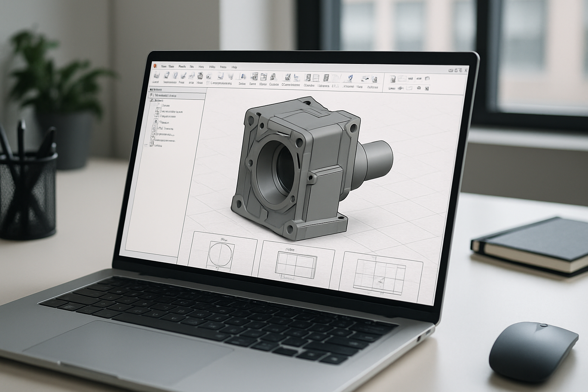Click the first icon in the right toolbar group
The height and width of the screenshot is (392, 588).
pos(392,79)
